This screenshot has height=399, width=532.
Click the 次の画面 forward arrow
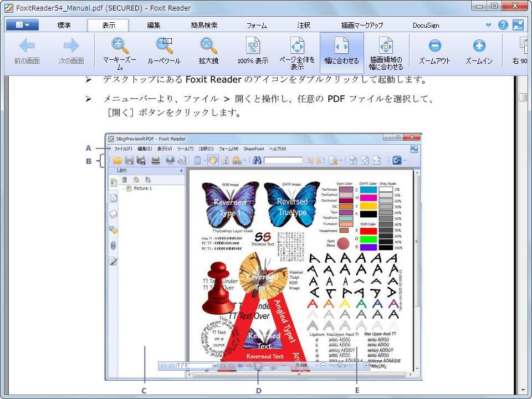pyautogui.click(x=71, y=52)
